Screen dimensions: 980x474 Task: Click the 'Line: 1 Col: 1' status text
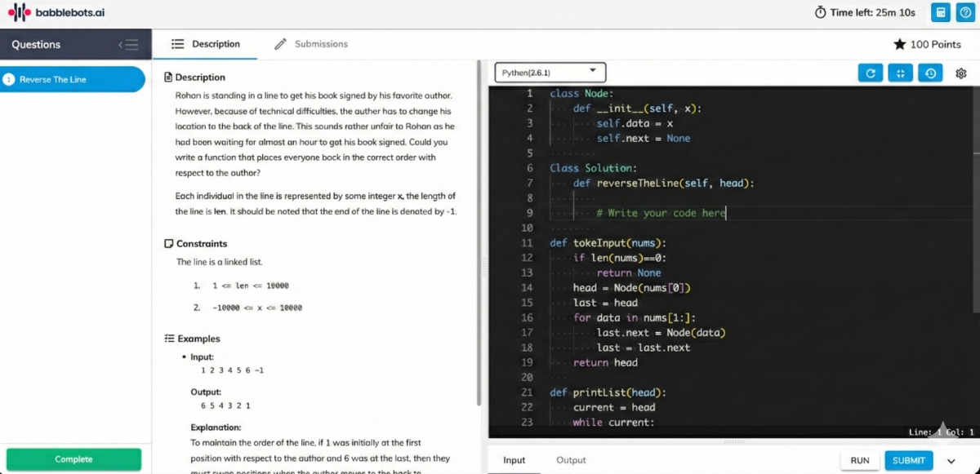click(941, 432)
